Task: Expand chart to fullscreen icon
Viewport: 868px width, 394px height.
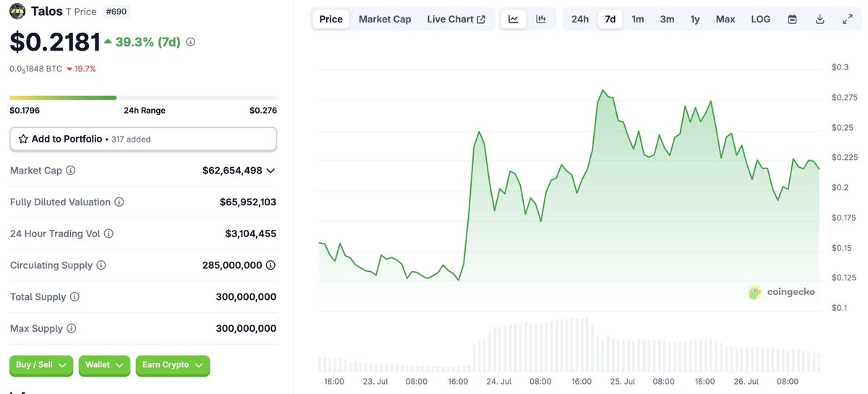Action: (848, 20)
